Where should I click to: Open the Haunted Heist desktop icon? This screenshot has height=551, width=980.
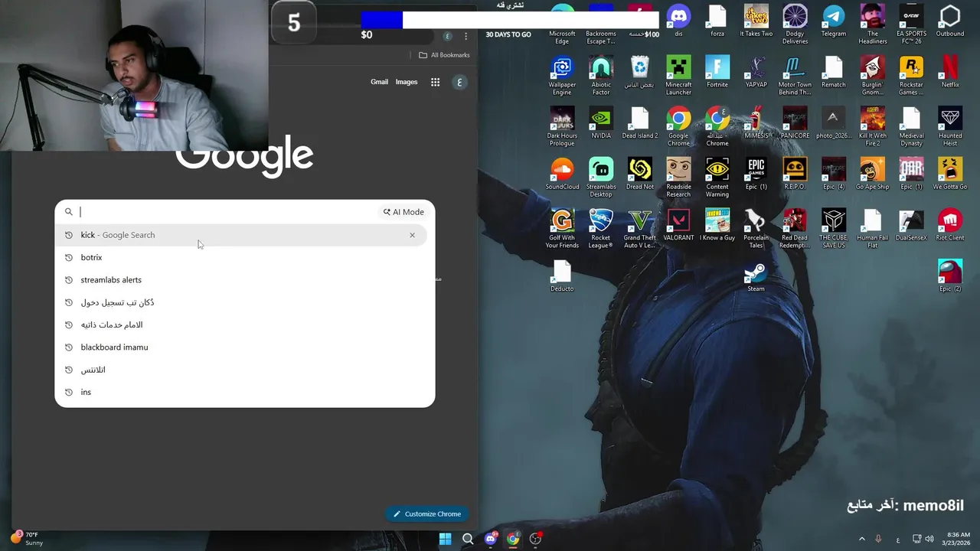point(950,126)
